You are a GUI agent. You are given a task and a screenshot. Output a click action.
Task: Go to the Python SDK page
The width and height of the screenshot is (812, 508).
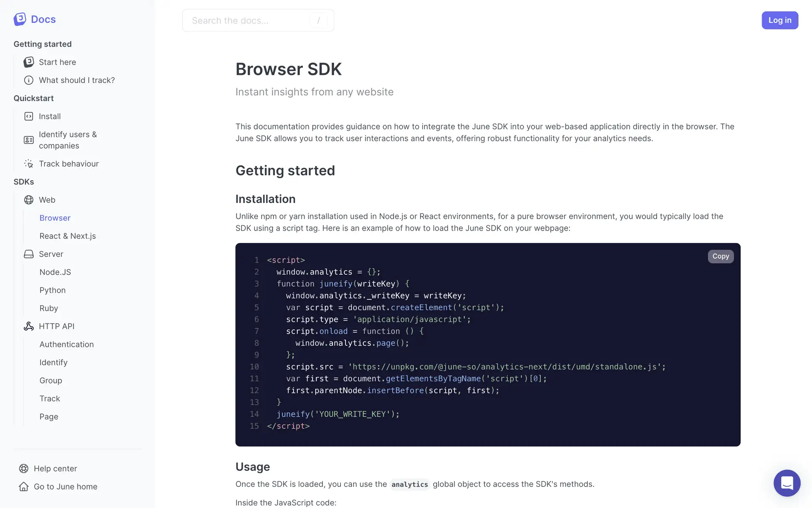pos(52,290)
